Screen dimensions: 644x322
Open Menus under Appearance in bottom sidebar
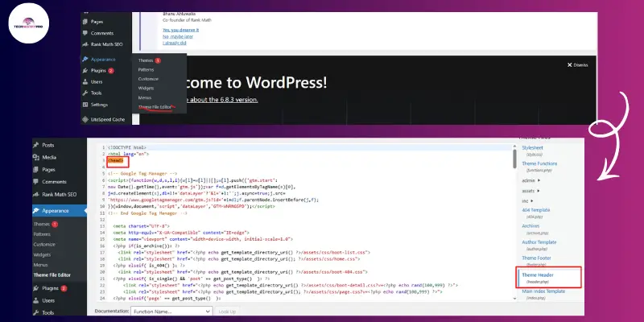(x=41, y=265)
